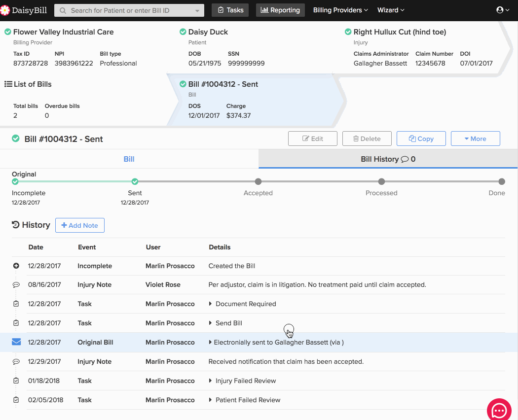Focus the Search for Patient or Bill ID field
The width and height of the screenshot is (518, 420).
click(x=129, y=10)
